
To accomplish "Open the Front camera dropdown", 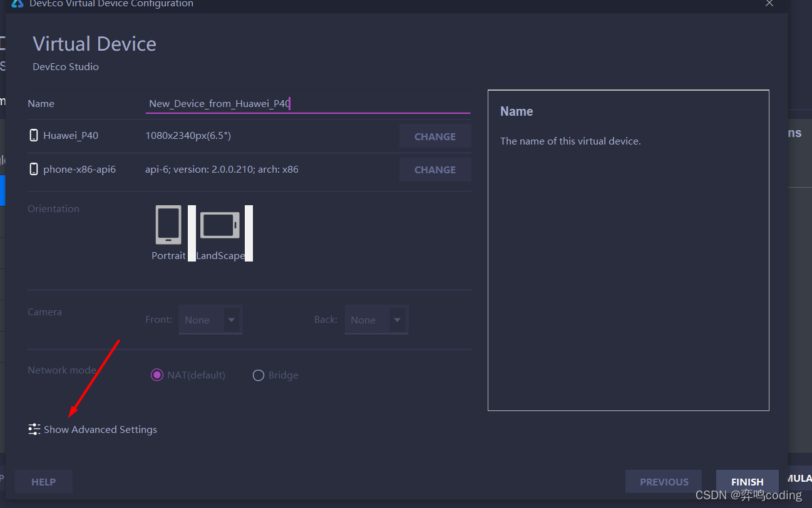I will (x=211, y=320).
